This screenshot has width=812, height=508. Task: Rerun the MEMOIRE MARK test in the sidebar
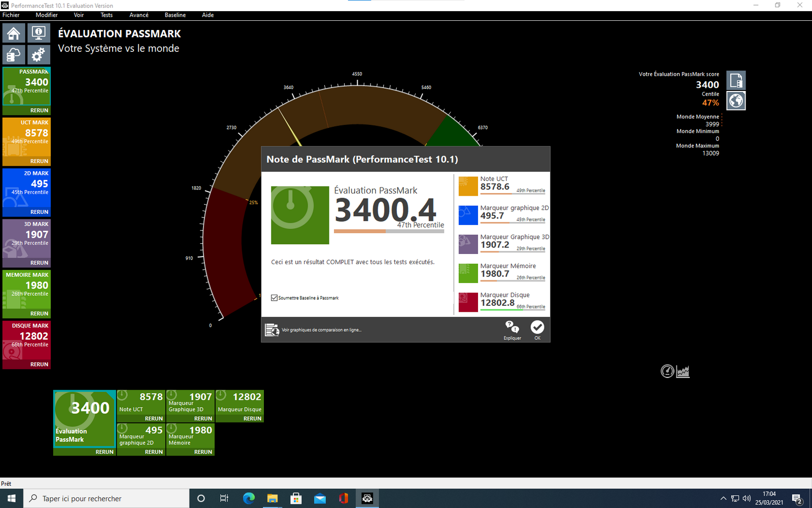pyautogui.click(x=39, y=313)
